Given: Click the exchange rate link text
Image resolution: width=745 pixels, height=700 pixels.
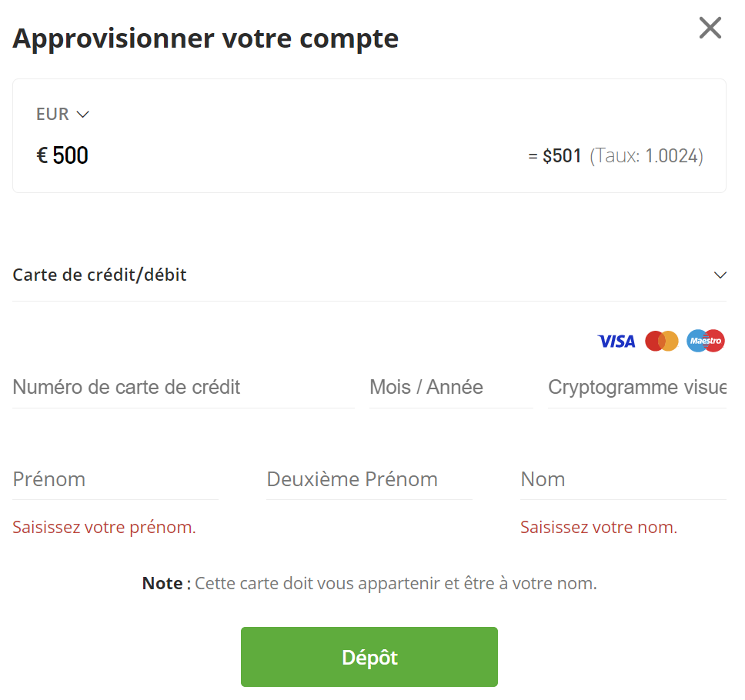Looking at the screenshot, I should click(x=646, y=155).
